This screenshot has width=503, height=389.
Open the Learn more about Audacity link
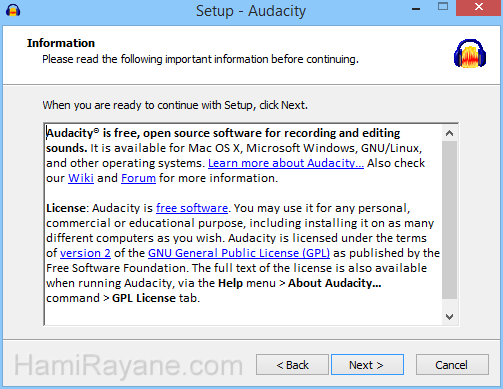click(x=286, y=163)
